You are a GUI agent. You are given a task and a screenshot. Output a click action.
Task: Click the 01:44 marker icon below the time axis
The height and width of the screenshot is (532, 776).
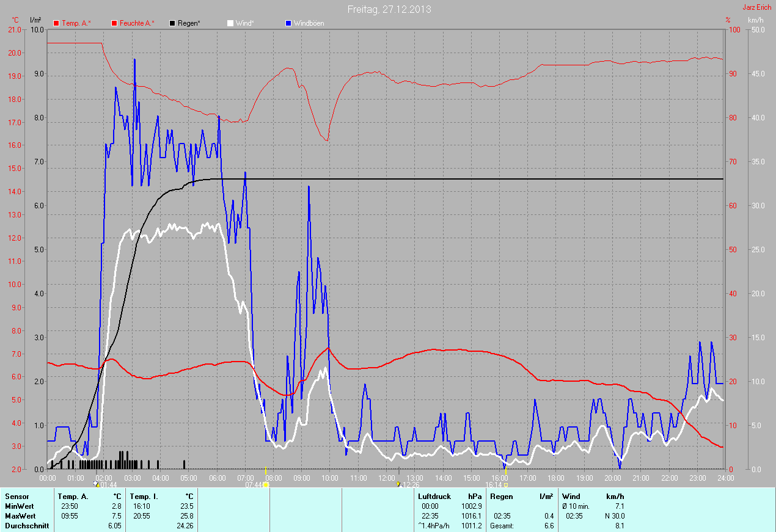(95, 484)
